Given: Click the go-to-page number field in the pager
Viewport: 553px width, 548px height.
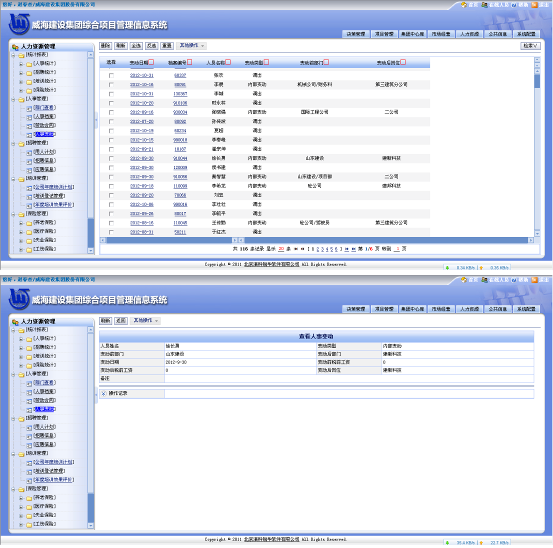Looking at the screenshot, I should tap(397, 249).
